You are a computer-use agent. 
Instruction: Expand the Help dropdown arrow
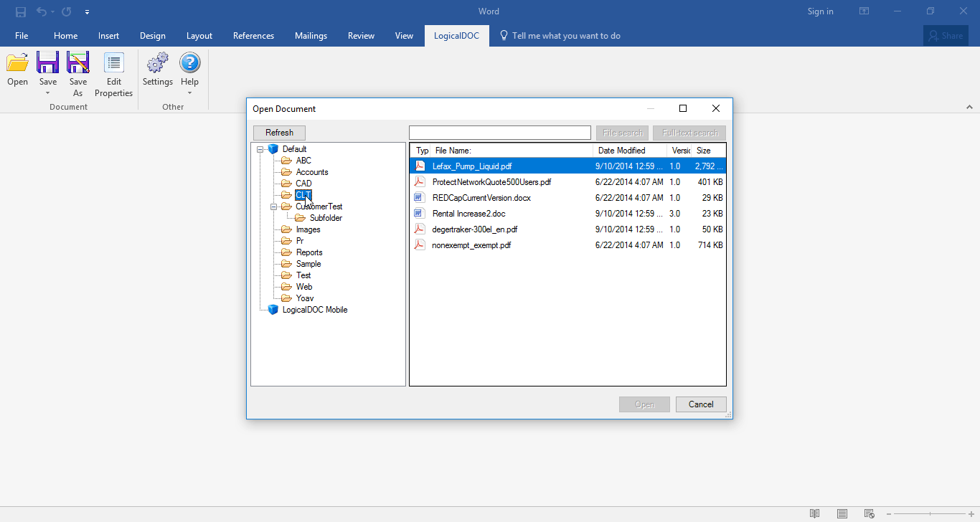pos(189,93)
